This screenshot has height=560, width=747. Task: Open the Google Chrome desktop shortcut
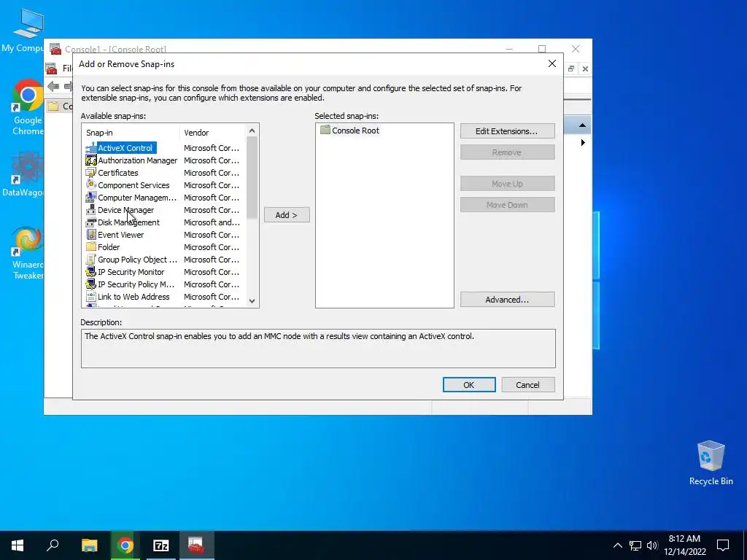[x=27, y=108]
